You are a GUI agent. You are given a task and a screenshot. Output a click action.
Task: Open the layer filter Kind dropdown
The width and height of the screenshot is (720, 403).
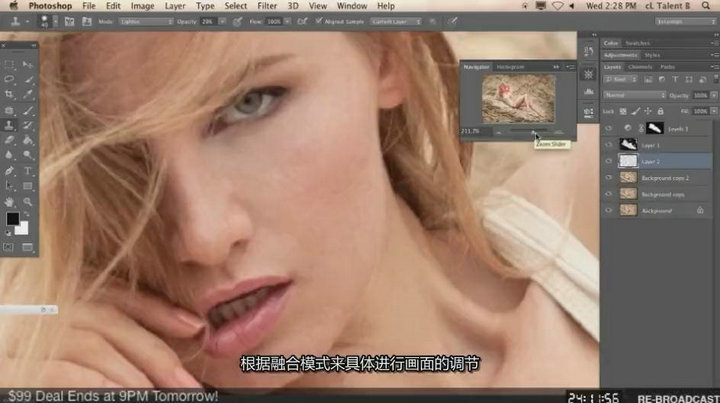620,79
